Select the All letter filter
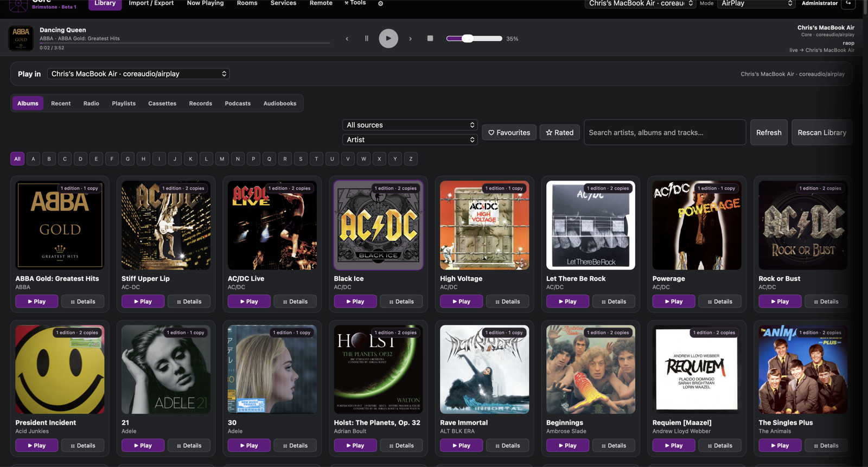This screenshot has height=467, width=868. pos(17,159)
